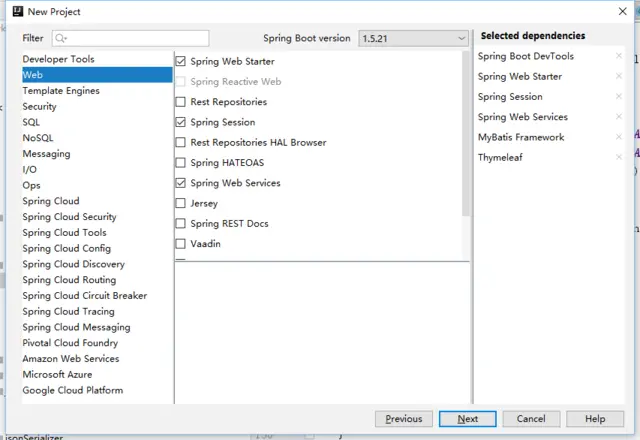Select the Template Engines category
The height and width of the screenshot is (440, 640).
pos(97,91)
